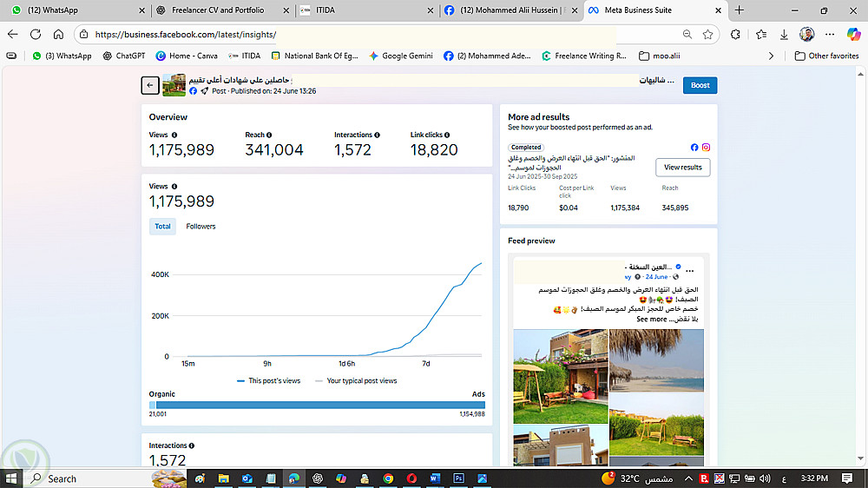The width and height of the screenshot is (868, 488).
Task: Open the National Bank Of Egypt bookmark
Action: click(x=314, y=56)
